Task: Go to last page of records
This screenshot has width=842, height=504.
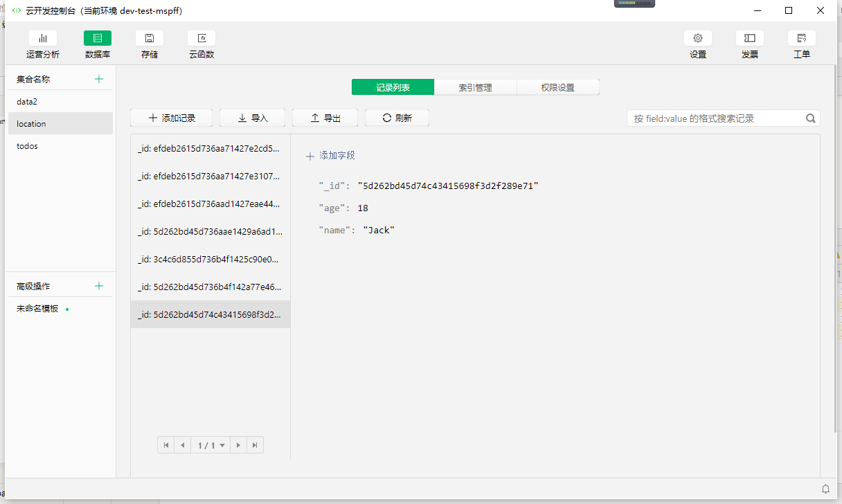Action: [x=255, y=445]
